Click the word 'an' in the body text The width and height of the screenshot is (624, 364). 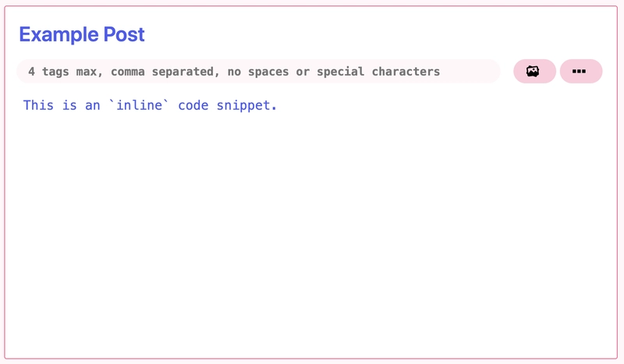click(92, 105)
